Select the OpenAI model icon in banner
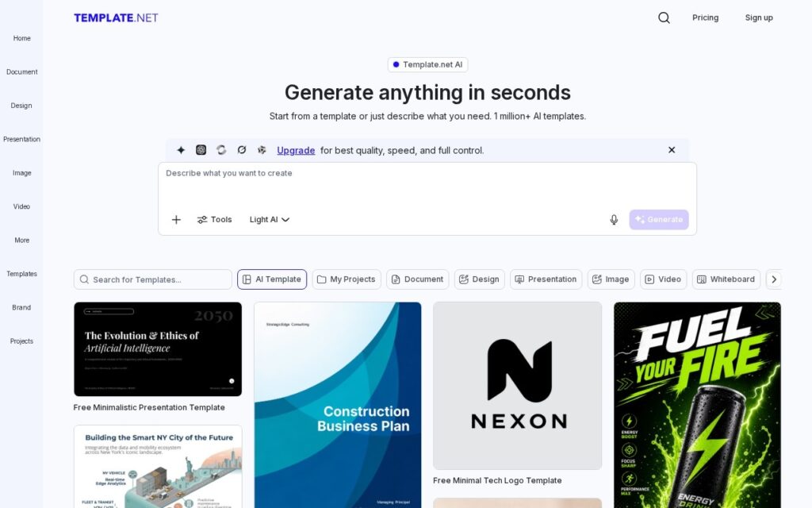812x508 pixels. pos(201,150)
